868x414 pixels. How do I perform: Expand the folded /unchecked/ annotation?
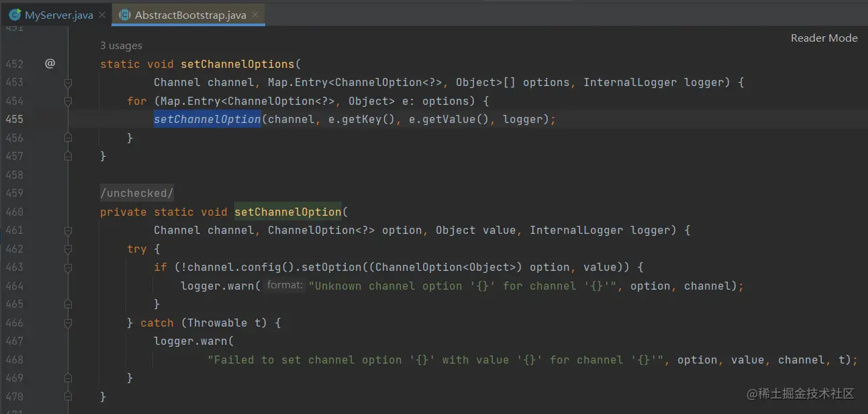pos(137,194)
